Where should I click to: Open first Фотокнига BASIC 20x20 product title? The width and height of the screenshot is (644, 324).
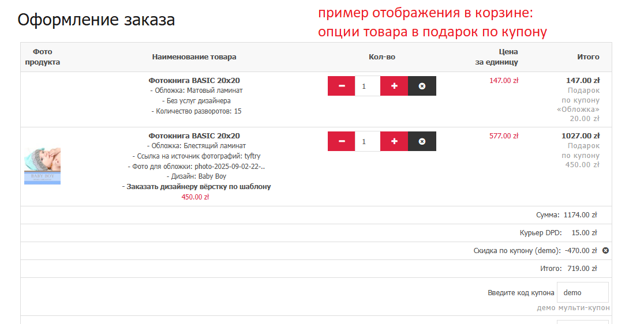coord(194,81)
